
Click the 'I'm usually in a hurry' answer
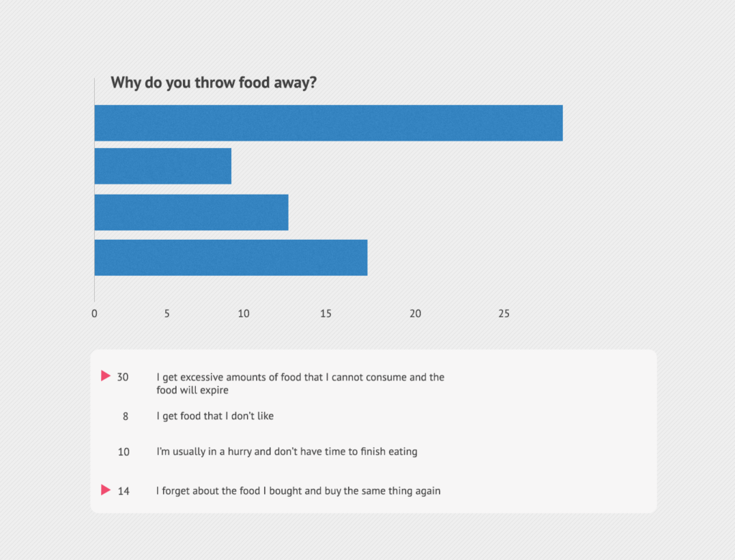coord(286,452)
